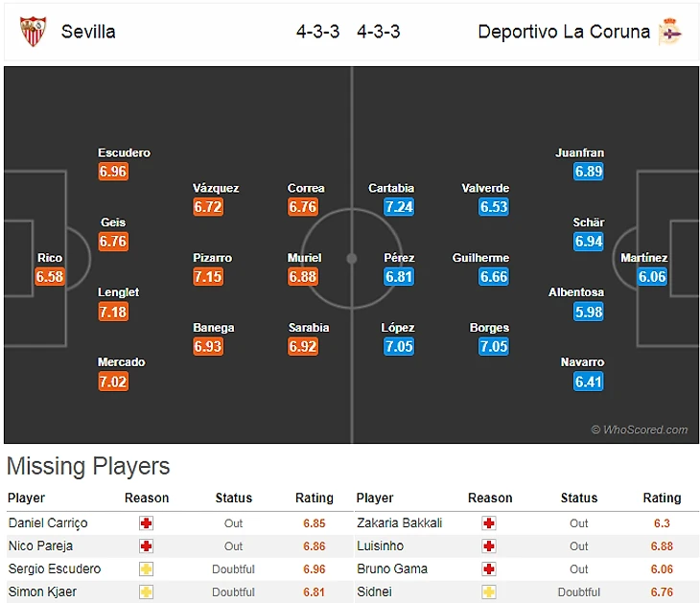This screenshot has height=603, width=700.
Task: Open Daniel Carriço in missing players
Action: [x=48, y=523]
